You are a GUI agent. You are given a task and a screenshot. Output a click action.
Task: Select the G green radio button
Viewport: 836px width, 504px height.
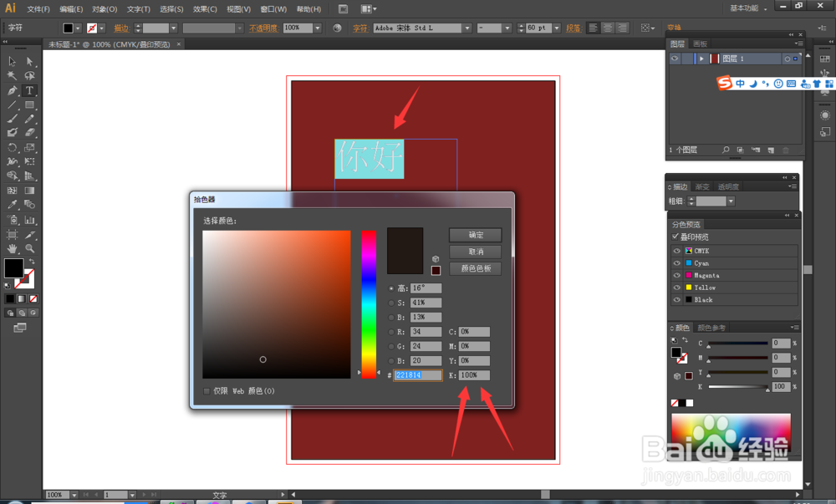(x=391, y=346)
